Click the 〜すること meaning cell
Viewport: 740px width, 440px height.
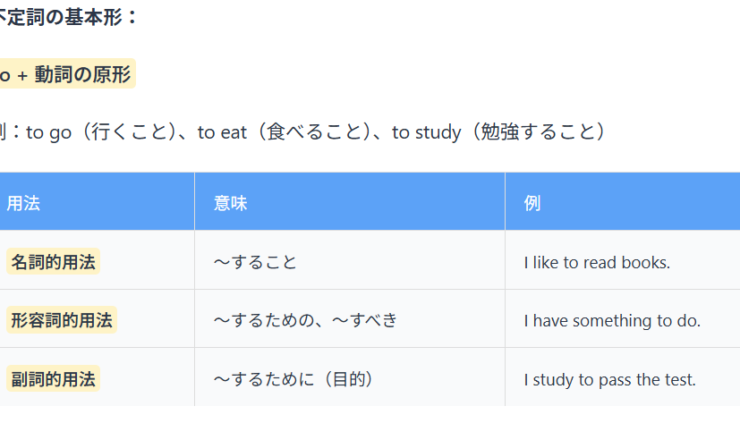pyautogui.click(x=255, y=262)
